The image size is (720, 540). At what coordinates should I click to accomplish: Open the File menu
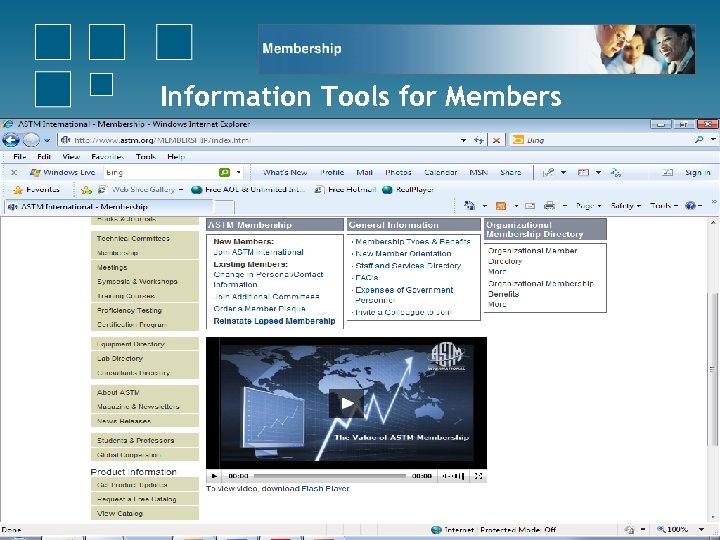pos(19,157)
